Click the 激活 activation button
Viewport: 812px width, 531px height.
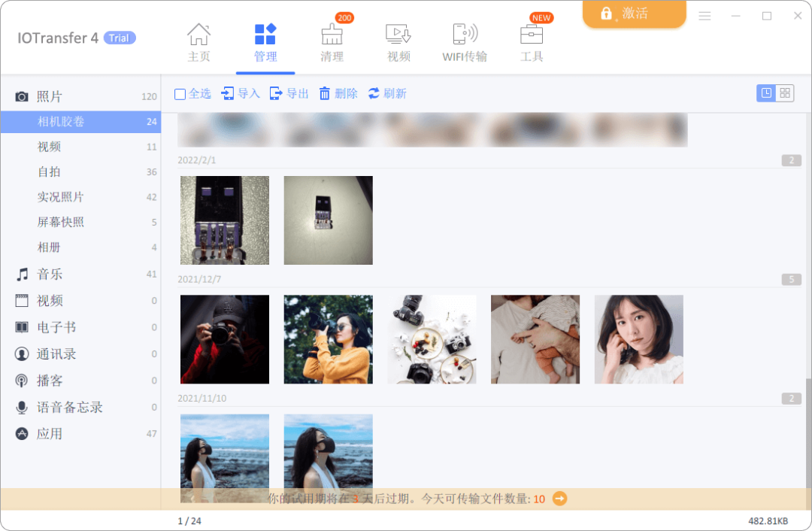[634, 14]
